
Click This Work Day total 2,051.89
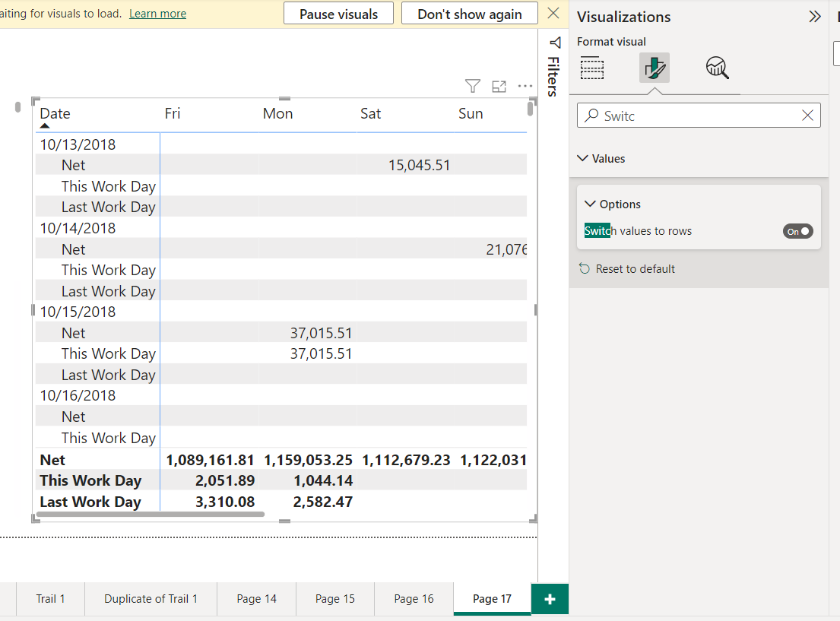(225, 480)
